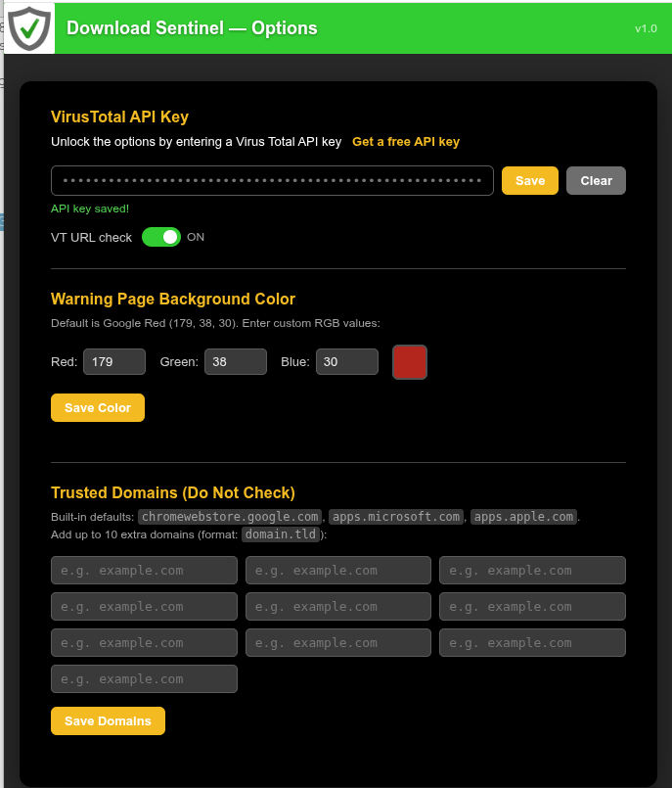Click the Save Color button
This screenshot has height=788, width=672.
[x=98, y=407]
